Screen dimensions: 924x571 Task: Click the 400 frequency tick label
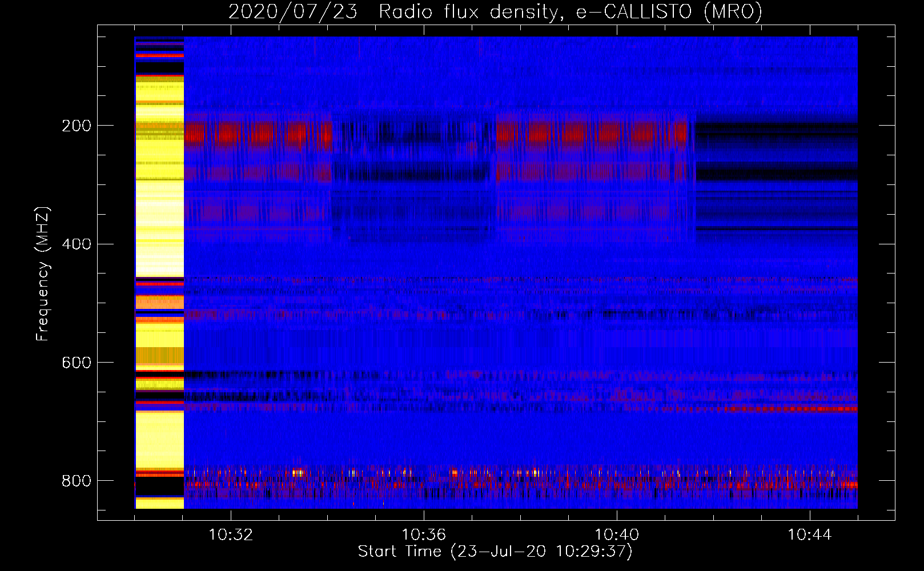77,244
